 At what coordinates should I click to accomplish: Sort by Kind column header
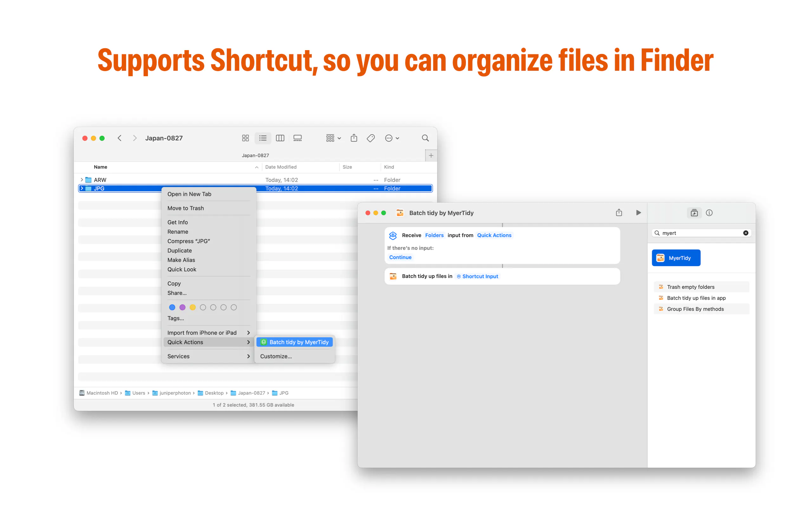[389, 167]
